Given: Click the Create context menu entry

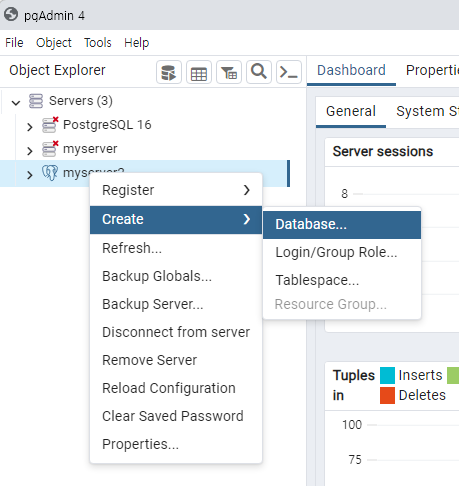Looking at the screenshot, I should tap(176, 219).
